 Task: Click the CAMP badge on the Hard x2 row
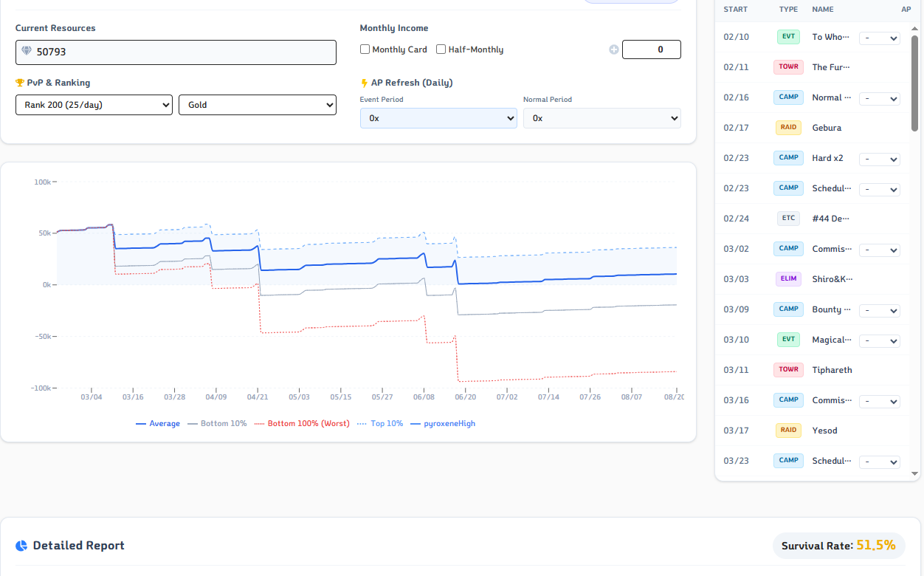coord(788,158)
